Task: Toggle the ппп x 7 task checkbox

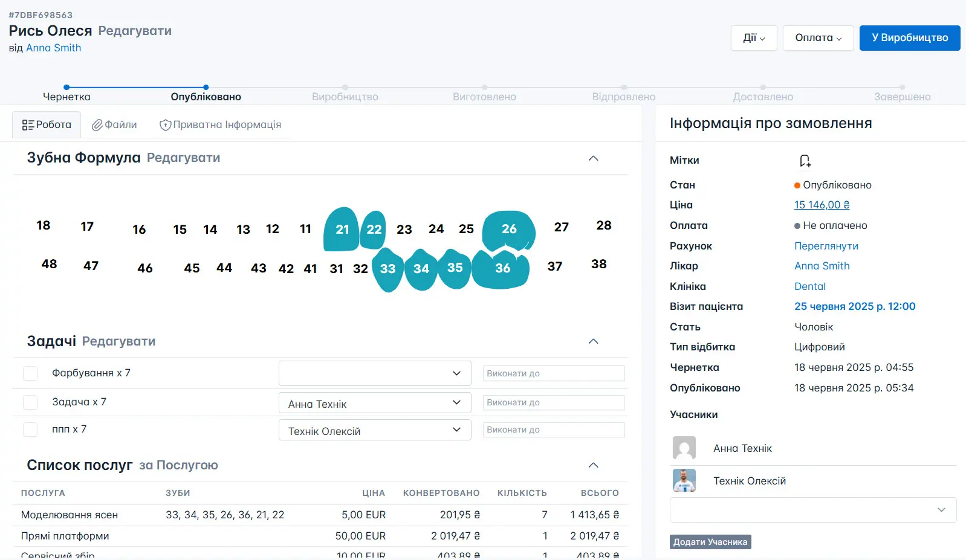Action: (30, 430)
